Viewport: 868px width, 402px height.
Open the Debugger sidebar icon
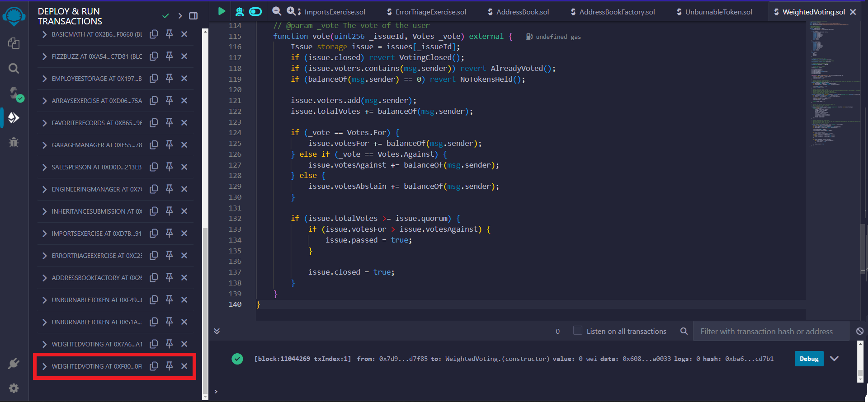pyautogui.click(x=14, y=142)
